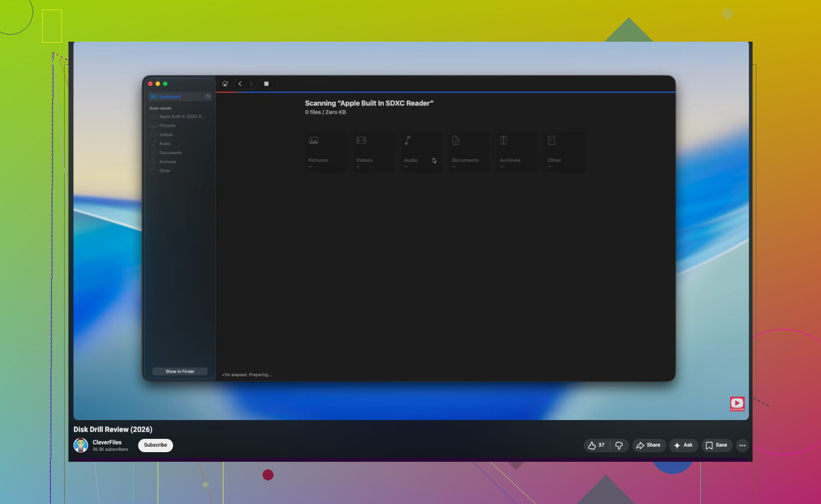Open the Ask assistant button
This screenshot has width=821, height=504.
click(684, 445)
